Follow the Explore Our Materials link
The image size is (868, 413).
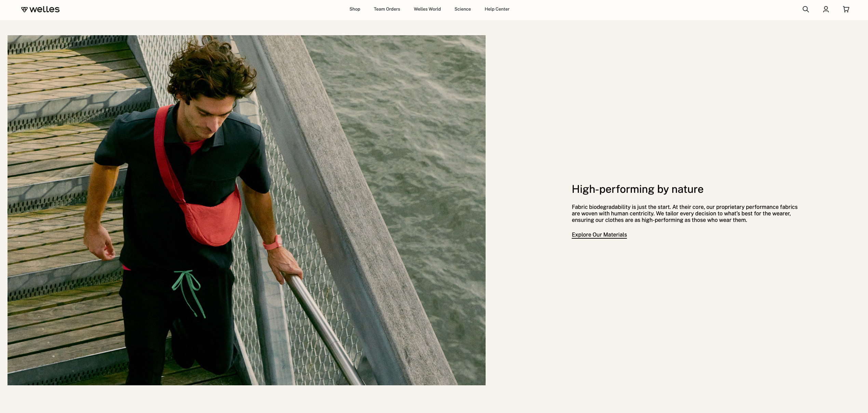[x=599, y=235]
